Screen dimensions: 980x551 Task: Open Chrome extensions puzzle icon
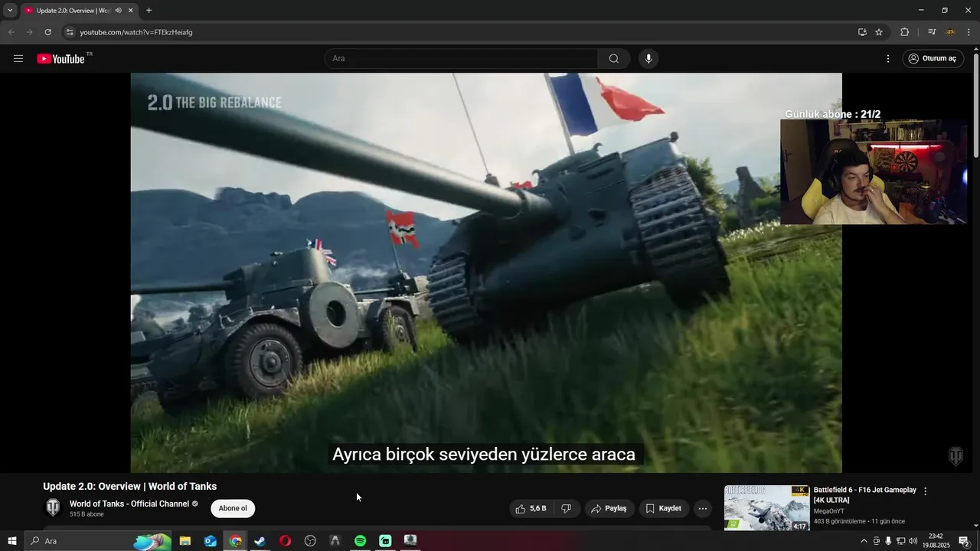click(905, 32)
